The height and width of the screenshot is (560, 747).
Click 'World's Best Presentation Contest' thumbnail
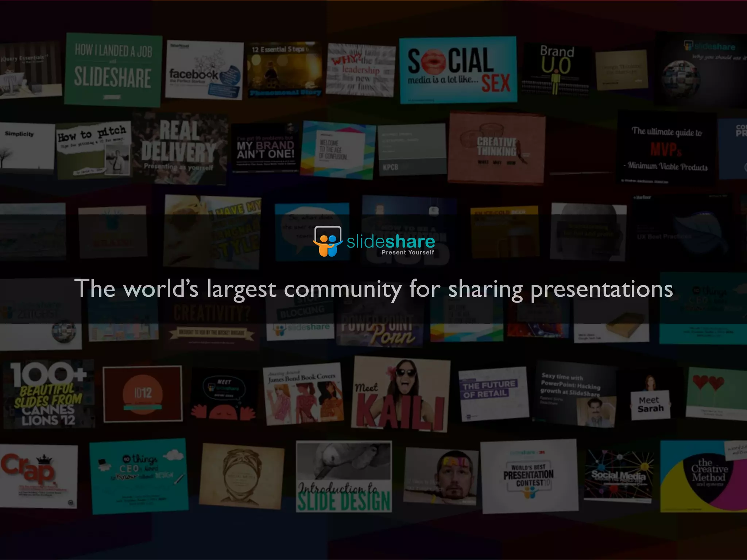[529, 476]
